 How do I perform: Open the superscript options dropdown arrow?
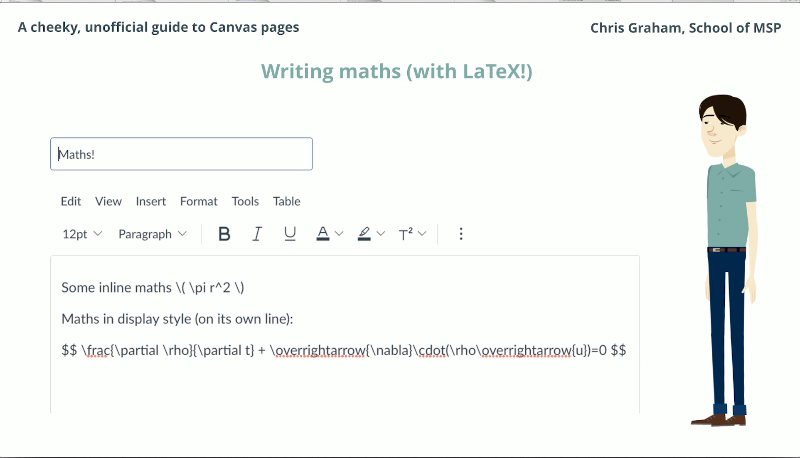[422, 234]
